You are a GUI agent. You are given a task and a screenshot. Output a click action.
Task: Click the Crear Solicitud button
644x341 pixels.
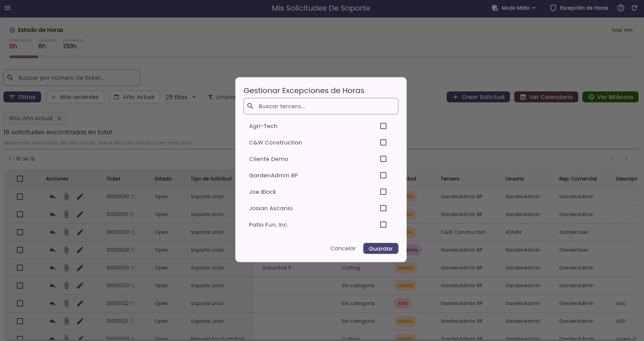[x=478, y=97]
